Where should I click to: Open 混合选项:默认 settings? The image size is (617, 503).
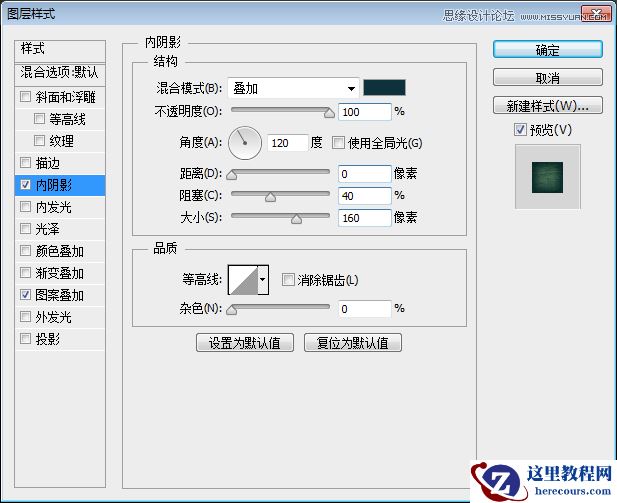coord(60,73)
